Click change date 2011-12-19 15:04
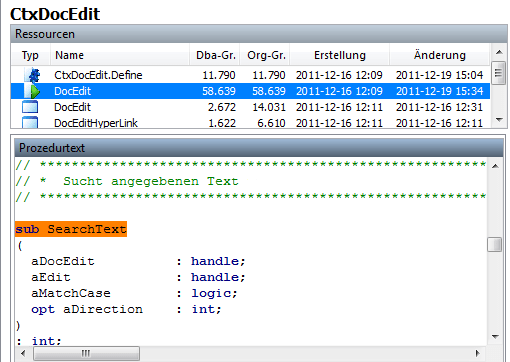Image resolution: width=510 pixels, height=362 pixels. coord(439,75)
